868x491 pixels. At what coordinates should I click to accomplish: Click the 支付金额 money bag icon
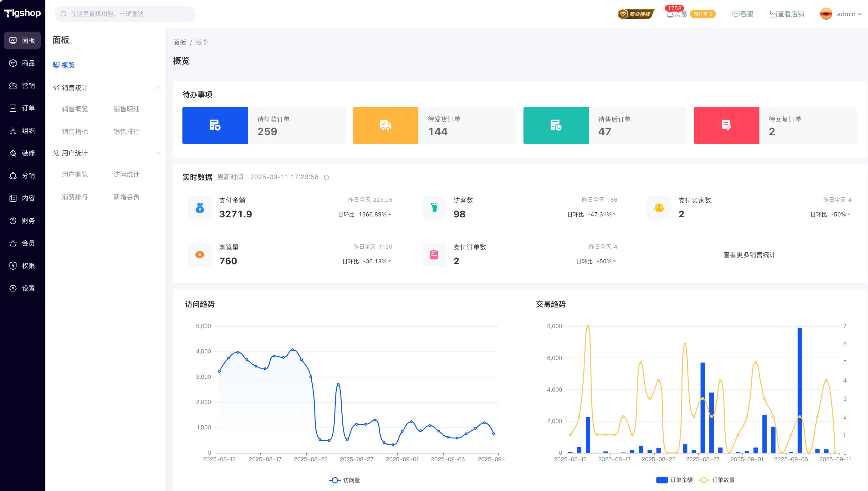[200, 208]
